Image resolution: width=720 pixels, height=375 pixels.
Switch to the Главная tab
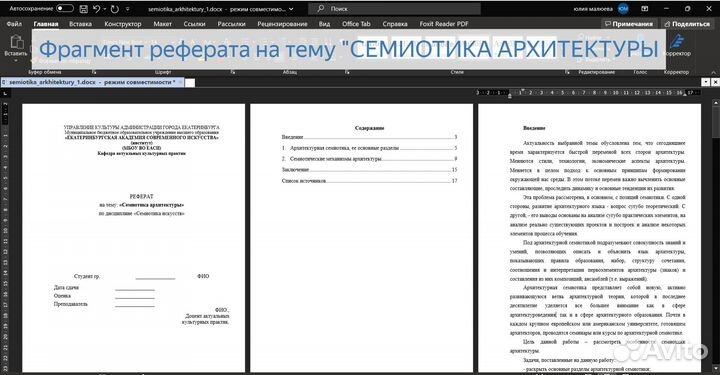tap(45, 24)
